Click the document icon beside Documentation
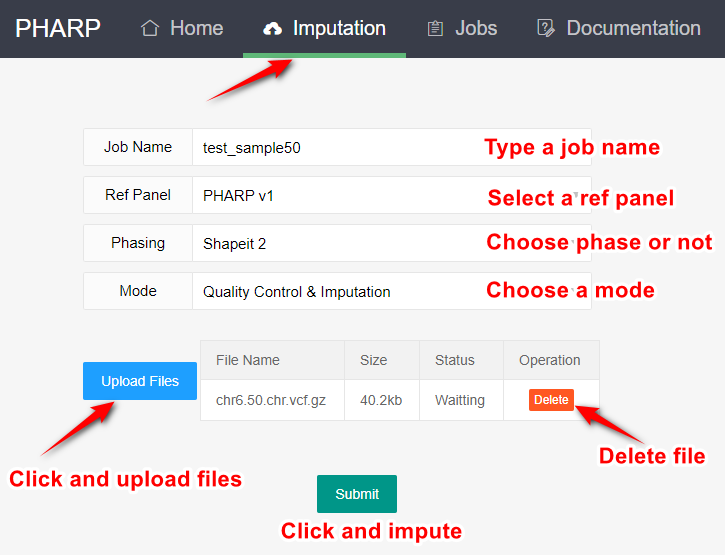This screenshot has height=555, width=725. pyautogui.click(x=545, y=28)
